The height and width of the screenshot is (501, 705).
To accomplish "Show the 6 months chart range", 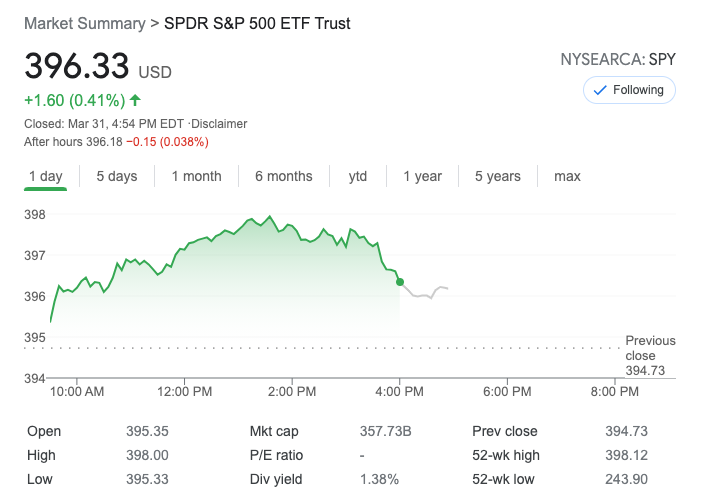I will 283,176.
